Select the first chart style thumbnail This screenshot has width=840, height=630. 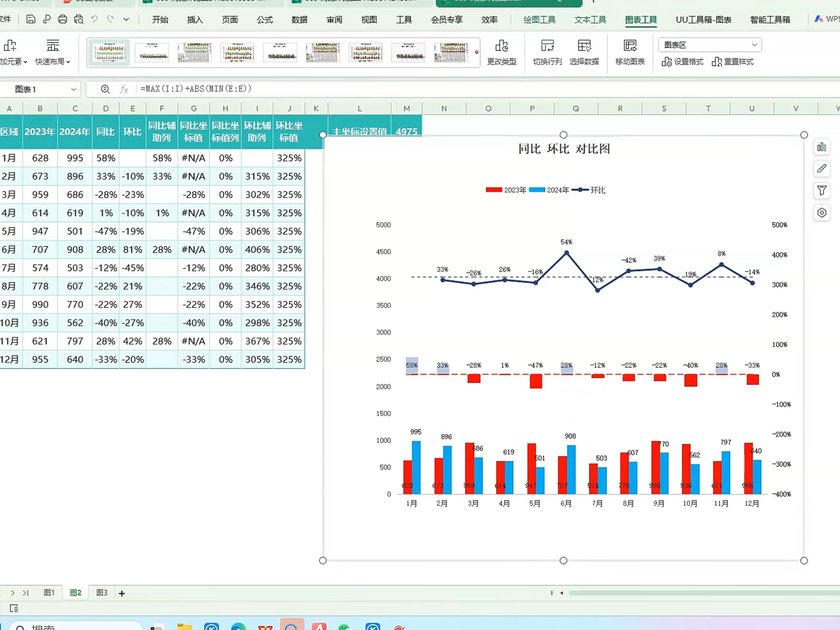109,53
